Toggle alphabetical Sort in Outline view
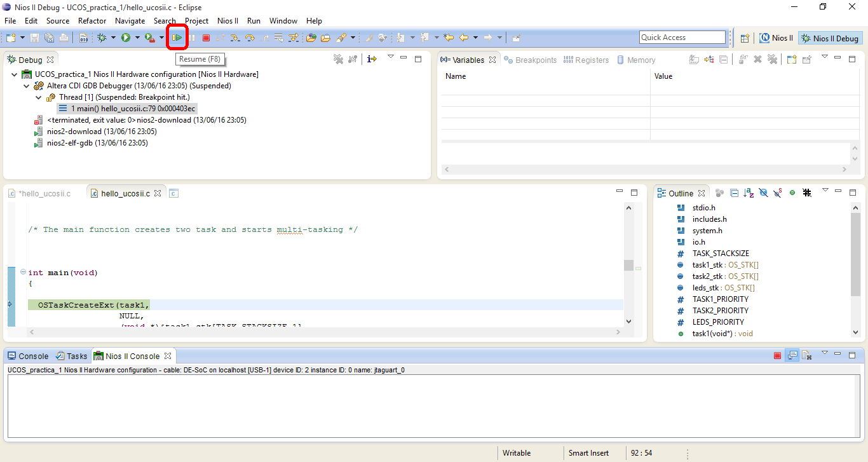Screen dimensions: 868x462 [x=749, y=193]
